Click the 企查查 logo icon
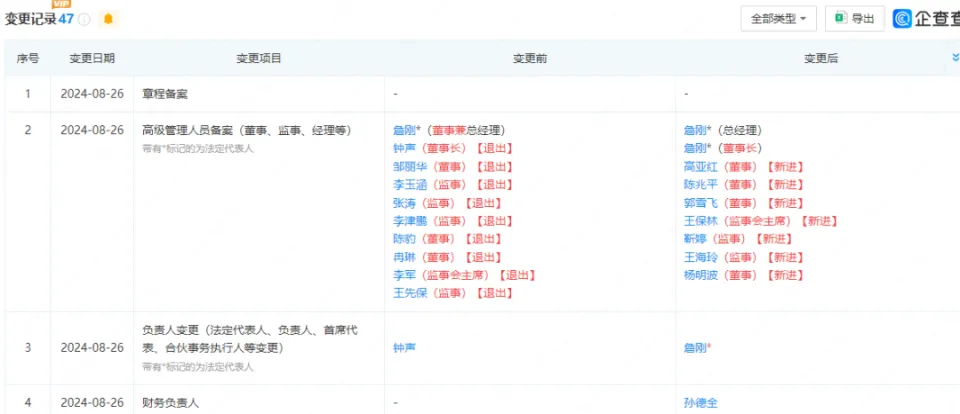 [902, 19]
